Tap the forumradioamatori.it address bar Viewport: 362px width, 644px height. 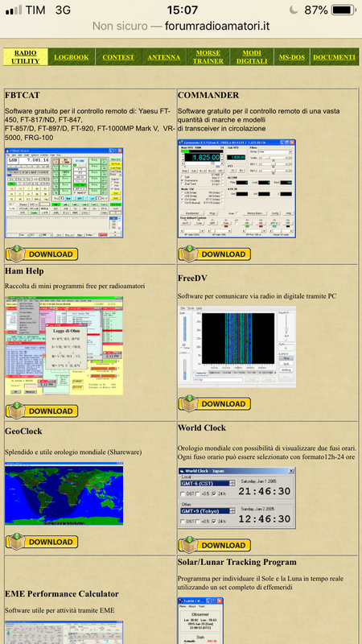[x=181, y=27]
